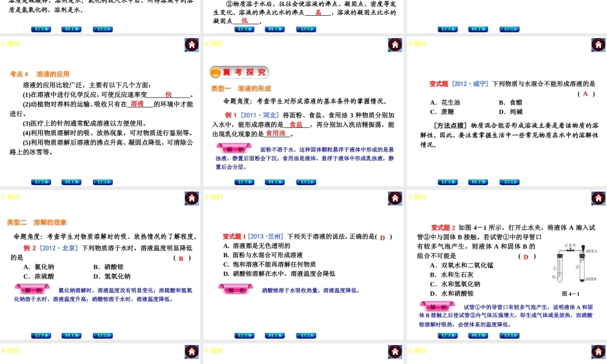The image size is (607, 364).
Task: Click option D. 硝酸铵溶解在水中，溶液温度会降低
Action: coord(279,274)
